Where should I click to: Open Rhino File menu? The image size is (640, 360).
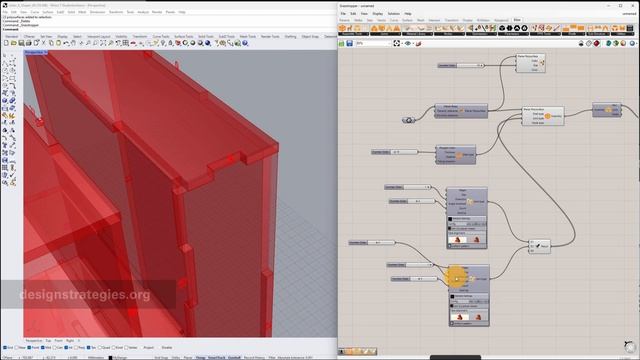[5, 12]
